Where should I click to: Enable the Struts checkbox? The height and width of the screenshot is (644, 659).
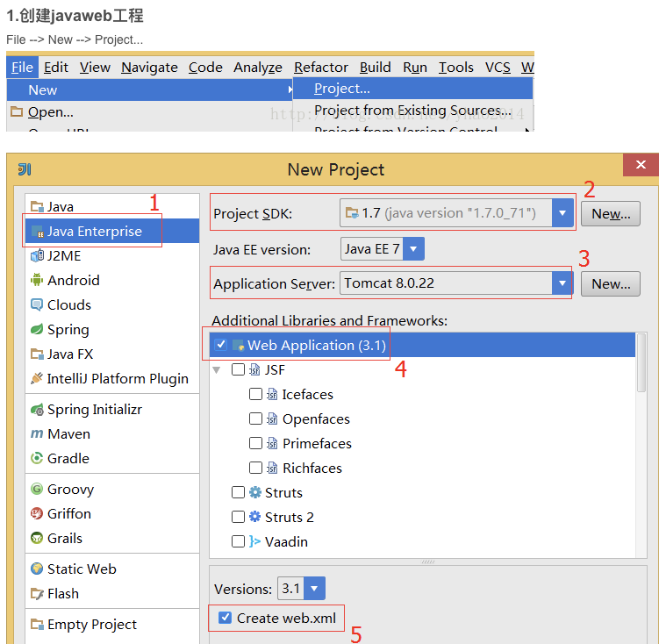point(238,492)
